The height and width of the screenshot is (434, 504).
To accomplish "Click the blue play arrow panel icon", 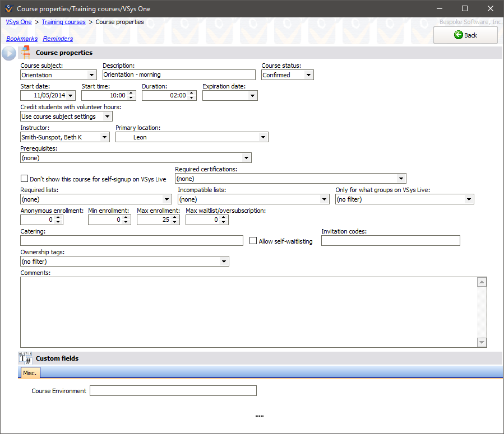I will tap(9, 53).
